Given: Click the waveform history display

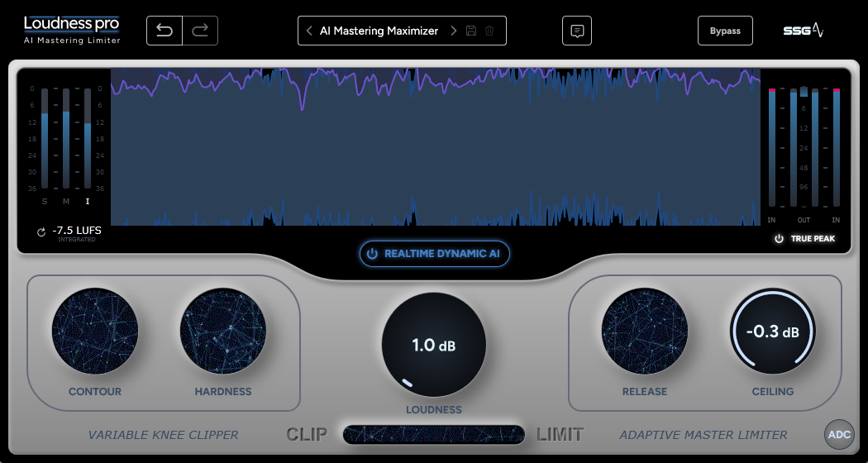Looking at the screenshot, I should [436, 147].
